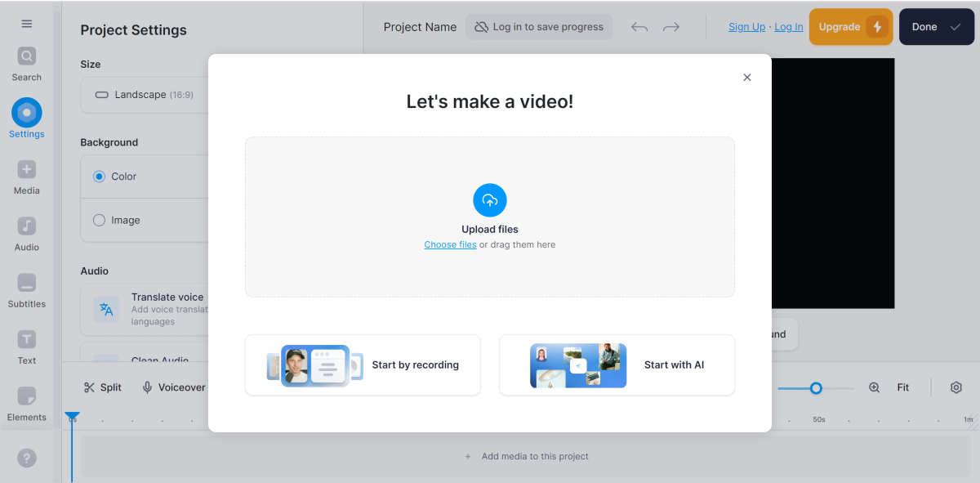Click the Translate voice option
This screenshot has height=483, width=980.
[x=145, y=309]
